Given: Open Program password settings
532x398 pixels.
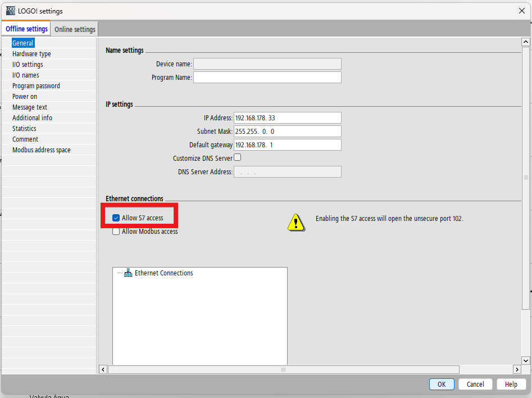Looking at the screenshot, I should [x=36, y=86].
